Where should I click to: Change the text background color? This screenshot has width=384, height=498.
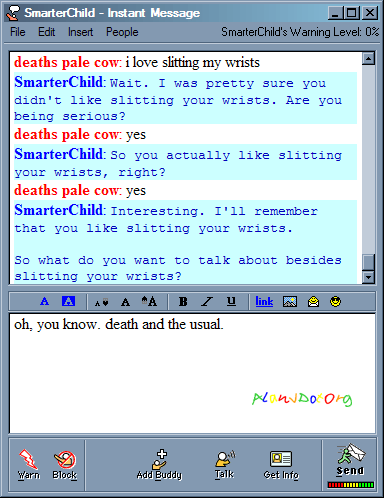tap(68, 301)
